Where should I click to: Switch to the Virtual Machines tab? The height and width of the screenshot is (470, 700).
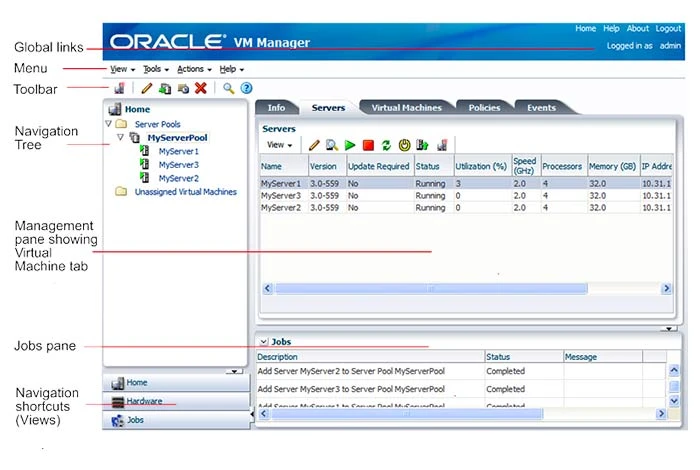point(406,108)
